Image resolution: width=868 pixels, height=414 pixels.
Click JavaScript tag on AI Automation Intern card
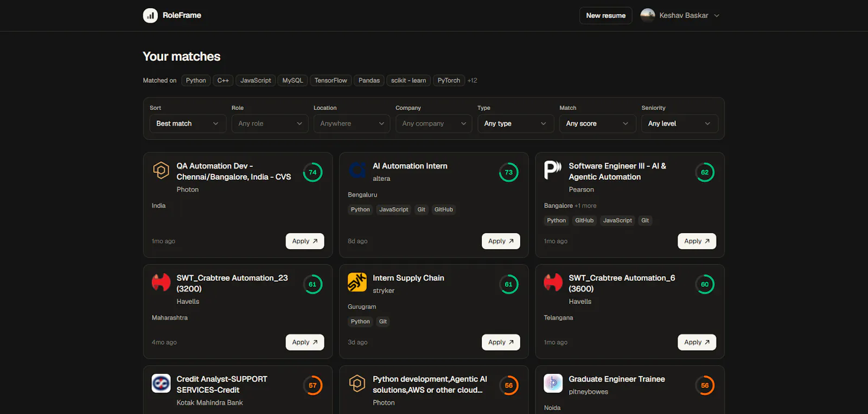[394, 210]
